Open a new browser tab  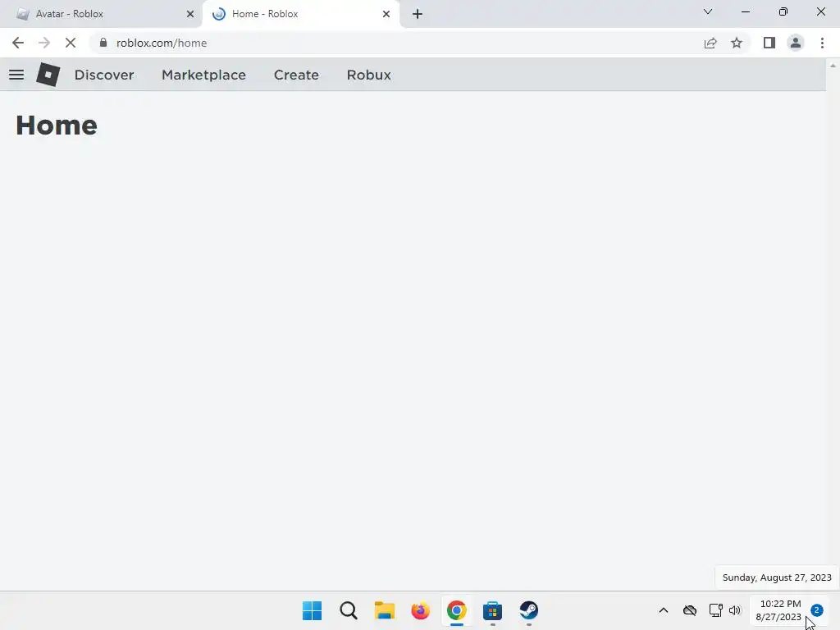[418, 15]
